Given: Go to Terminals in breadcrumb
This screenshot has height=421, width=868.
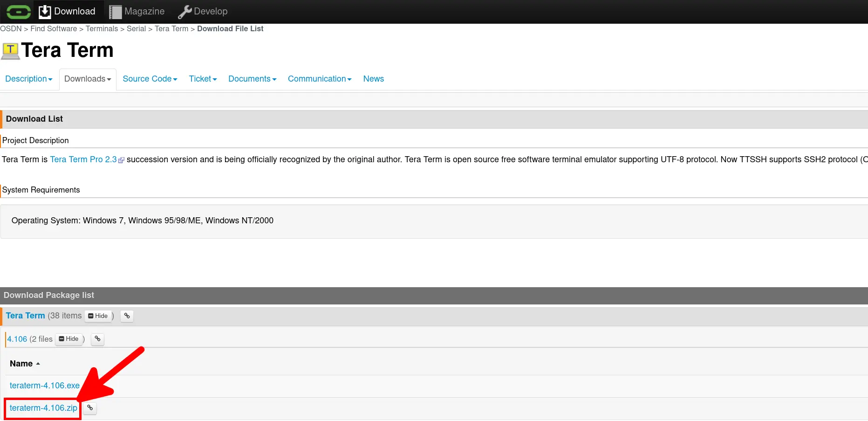Looking at the screenshot, I should (102, 29).
